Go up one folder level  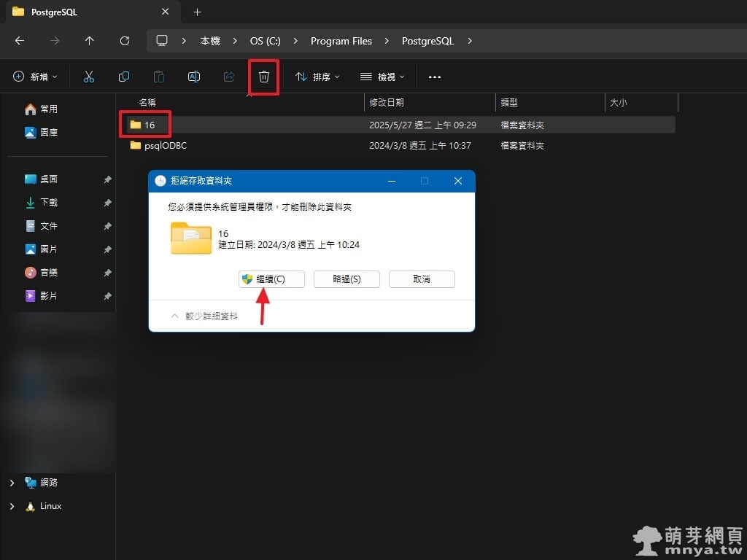click(90, 41)
